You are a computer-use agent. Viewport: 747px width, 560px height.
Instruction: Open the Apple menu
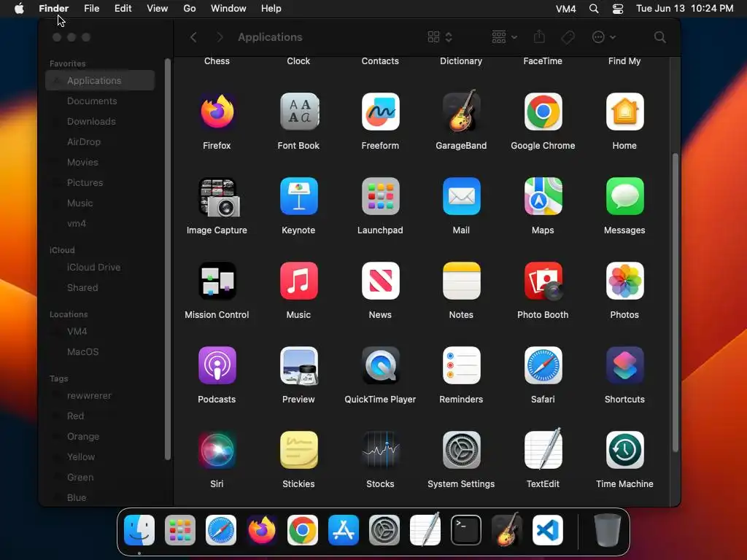click(19, 9)
